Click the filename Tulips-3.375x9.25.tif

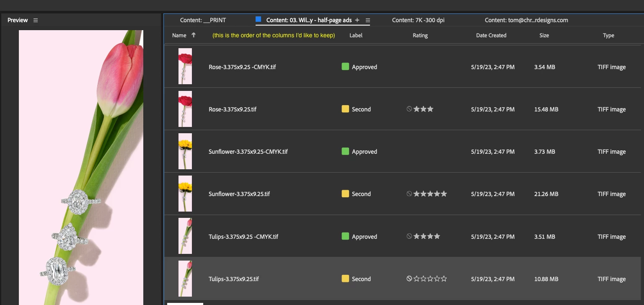point(234,279)
